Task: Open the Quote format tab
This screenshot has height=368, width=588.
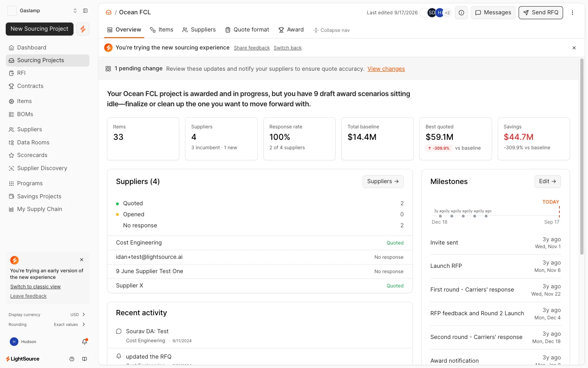Action: pos(247,30)
